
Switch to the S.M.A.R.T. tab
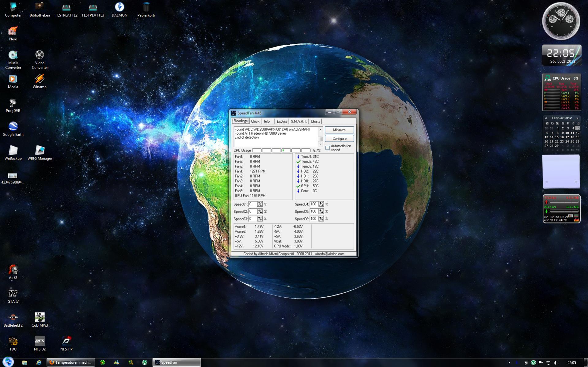298,122
